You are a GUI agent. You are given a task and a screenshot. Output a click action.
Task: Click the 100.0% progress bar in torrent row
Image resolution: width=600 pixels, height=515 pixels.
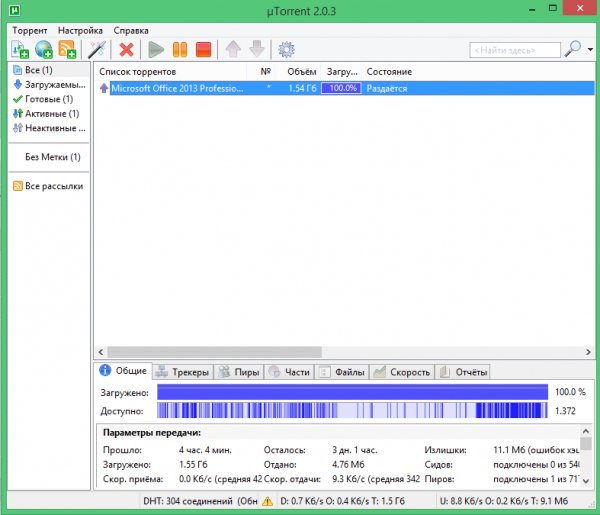coord(342,88)
